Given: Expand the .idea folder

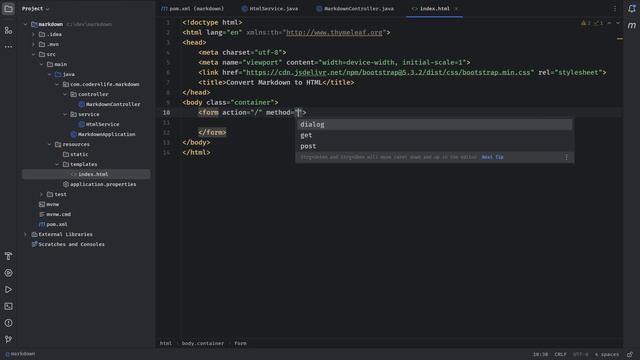Looking at the screenshot, I should [x=33, y=34].
